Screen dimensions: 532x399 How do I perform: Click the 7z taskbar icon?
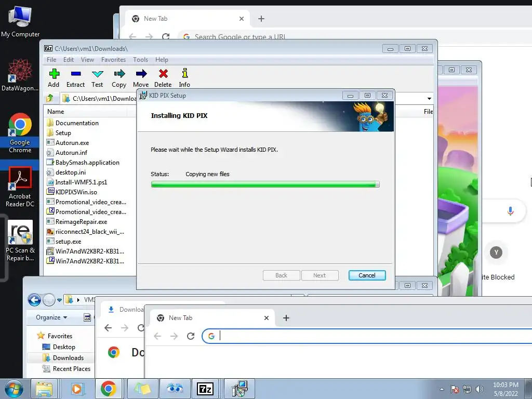click(205, 389)
